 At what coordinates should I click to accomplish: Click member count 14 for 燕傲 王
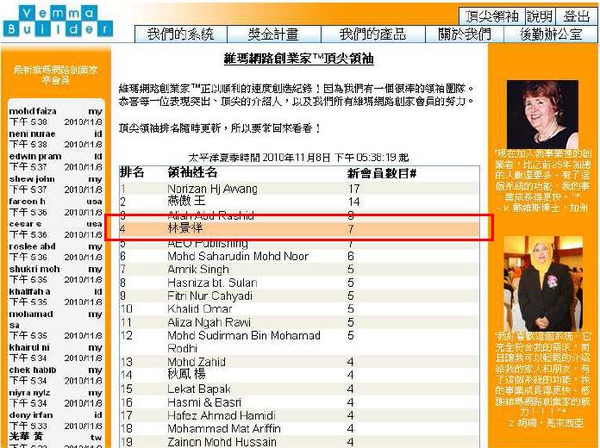[354, 202]
